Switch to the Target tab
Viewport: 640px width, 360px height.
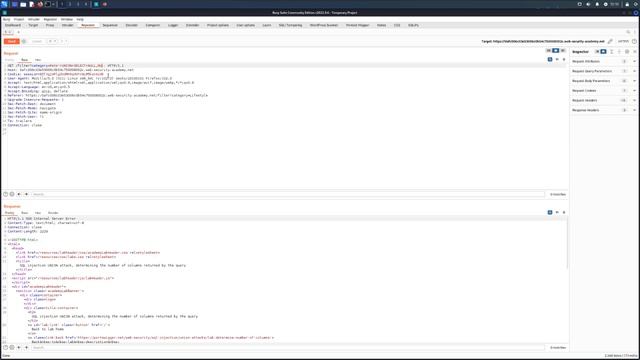pos(33,25)
